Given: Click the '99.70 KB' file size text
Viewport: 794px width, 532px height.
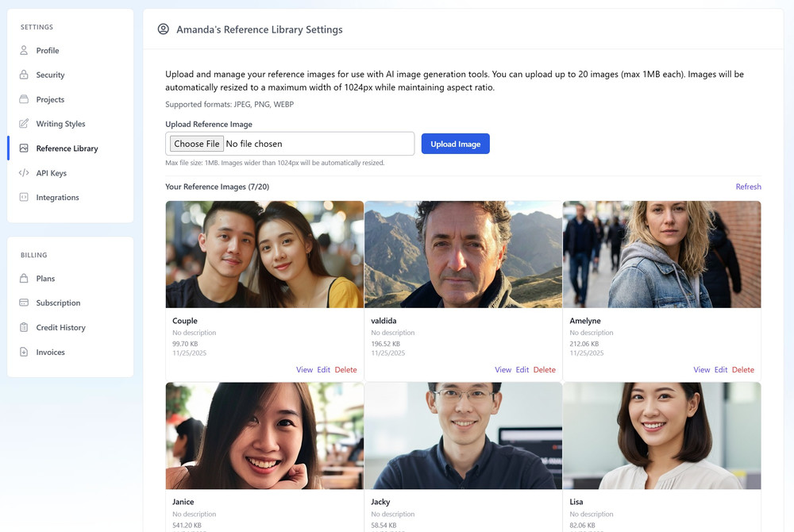Looking at the screenshot, I should click(x=185, y=344).
